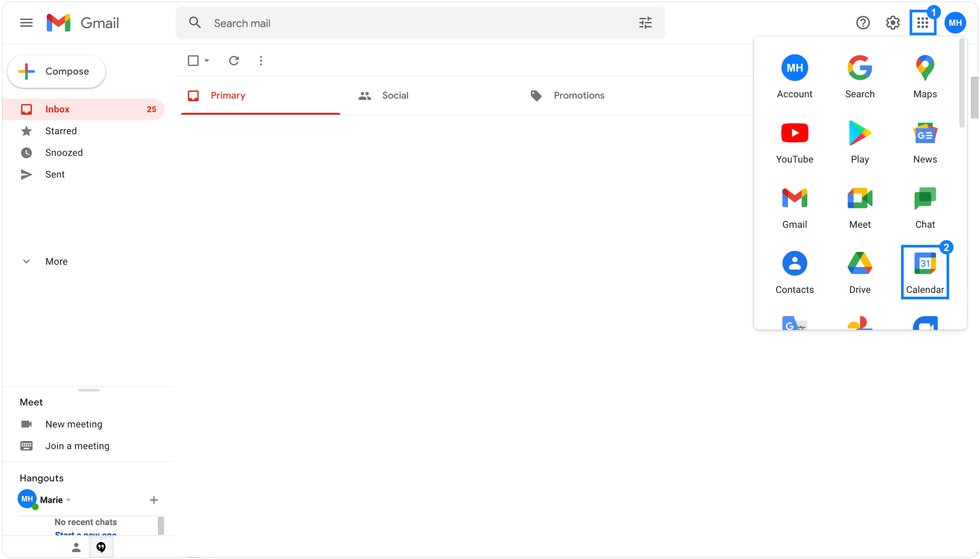This screenshot has height=559, width=980.
Task: Open the Sent folder
Action: point(83,175)
